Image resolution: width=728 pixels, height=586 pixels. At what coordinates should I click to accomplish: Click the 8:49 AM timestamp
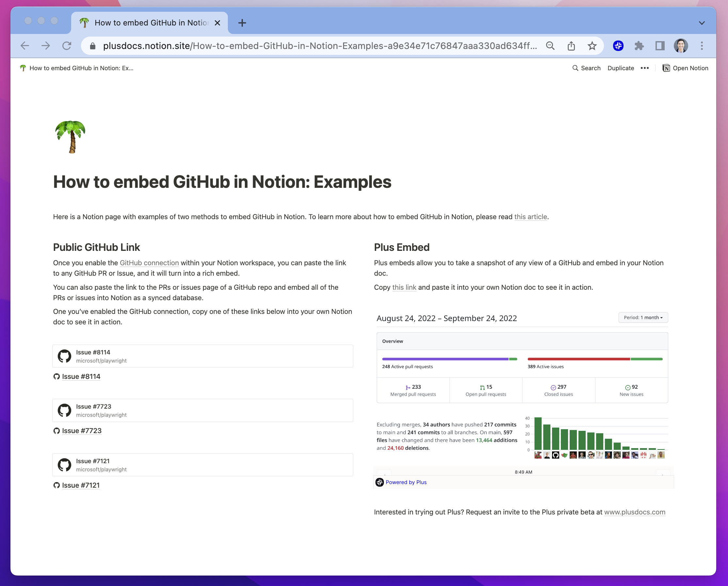click(523, 472)
